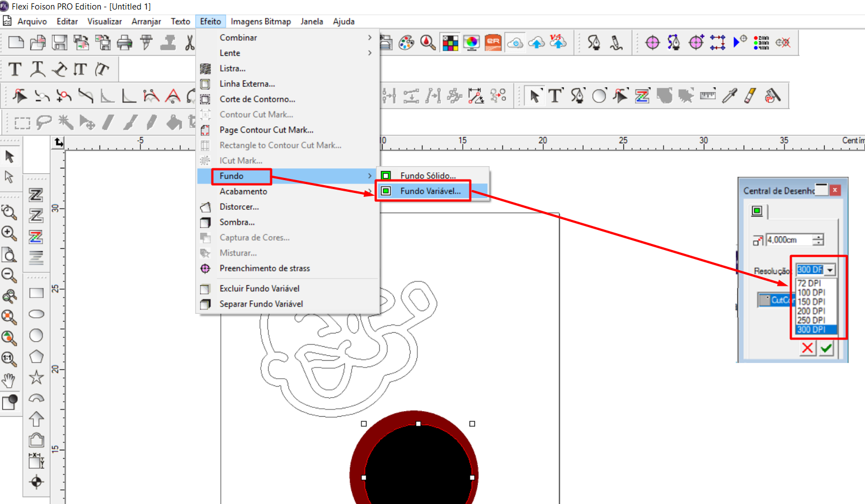Screen dimensions: 865x504
Task: Open the Ajuda menu
Action: [x=344, y=21]
